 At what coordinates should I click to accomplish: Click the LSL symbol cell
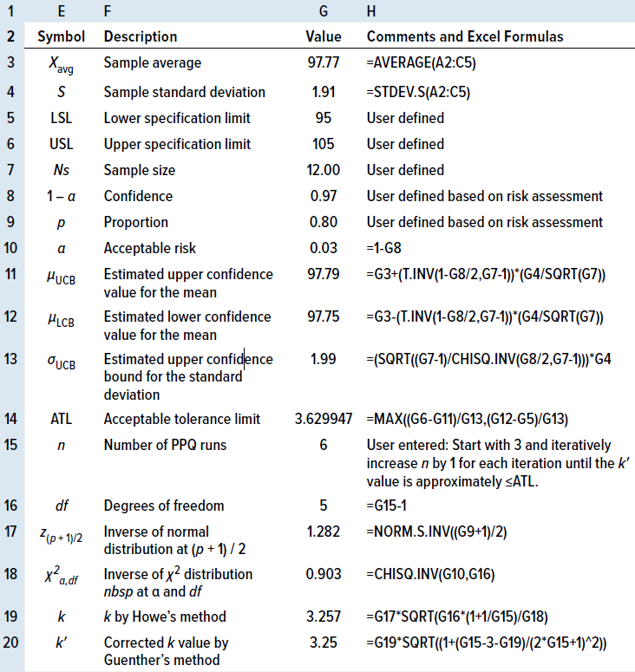coord(61,117)
